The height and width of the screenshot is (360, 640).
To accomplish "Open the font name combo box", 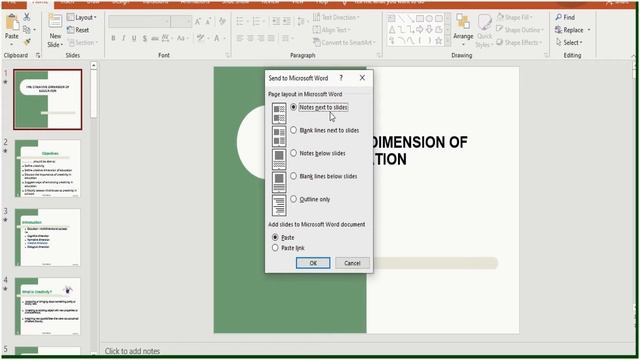I will click(x=140, y=21).
